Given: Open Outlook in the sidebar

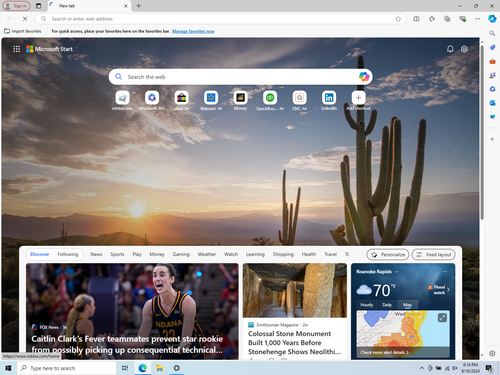Looking at the screenshot, I should point(492,103).
